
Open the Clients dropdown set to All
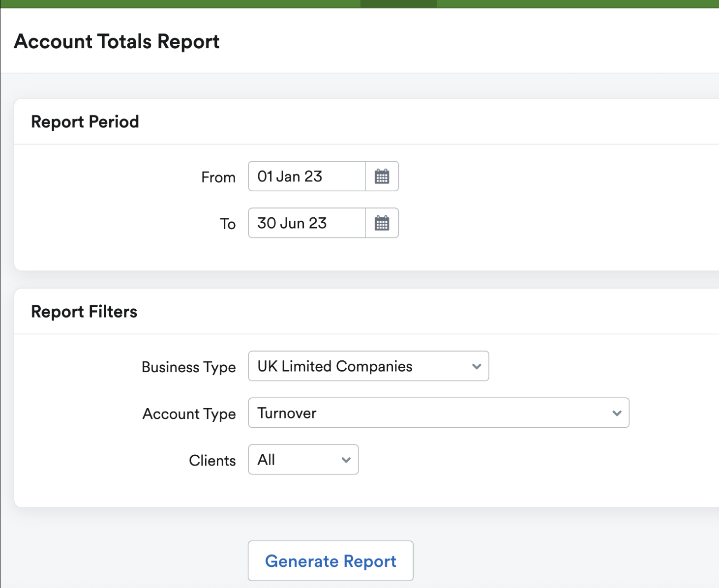pos(303,460)
